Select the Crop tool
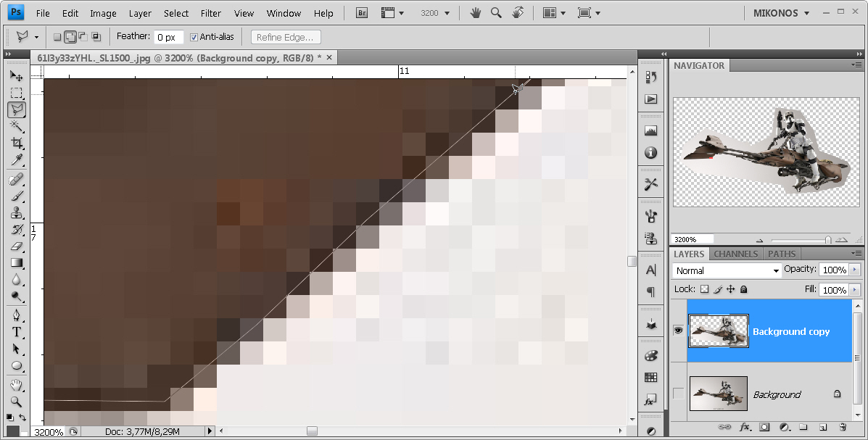The image size is (868, 440). pos(17,143)
